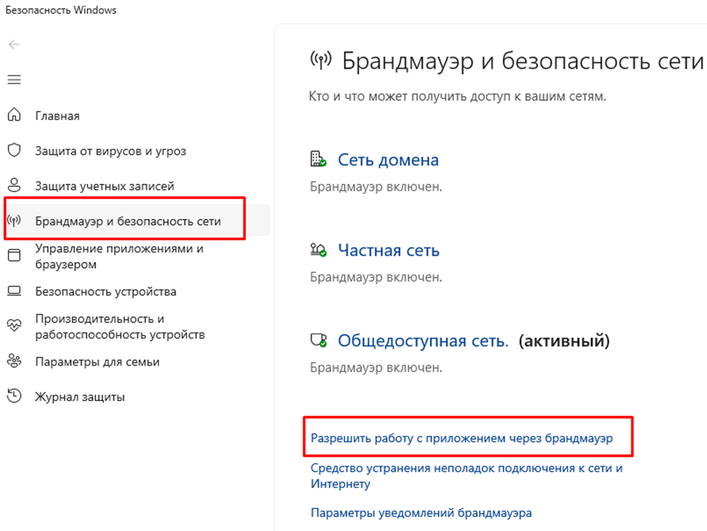Click the shield icon for virus protection
This screenshot has height=531, width=707.
(x=14, y=150)
